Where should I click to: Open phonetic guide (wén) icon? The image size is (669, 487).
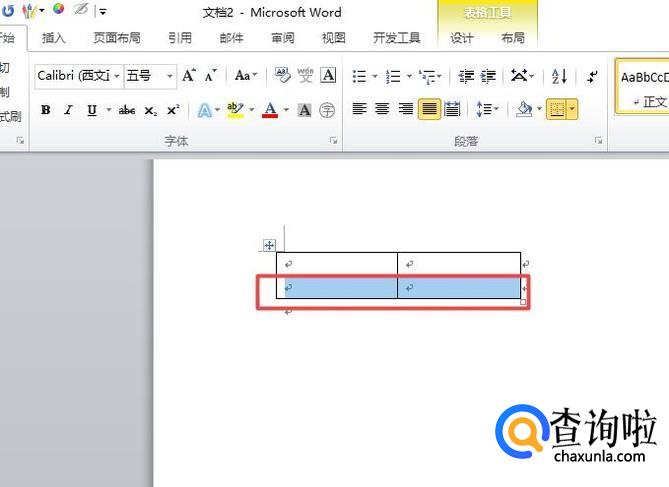[305, 76]
